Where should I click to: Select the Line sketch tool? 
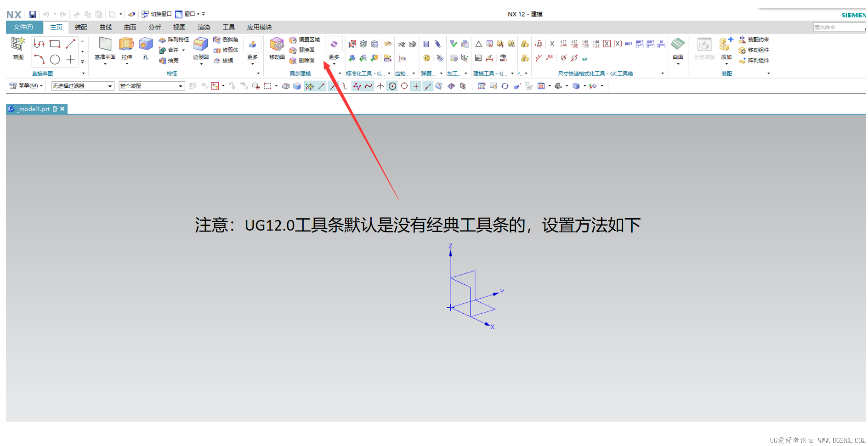(x=70, y=44)
